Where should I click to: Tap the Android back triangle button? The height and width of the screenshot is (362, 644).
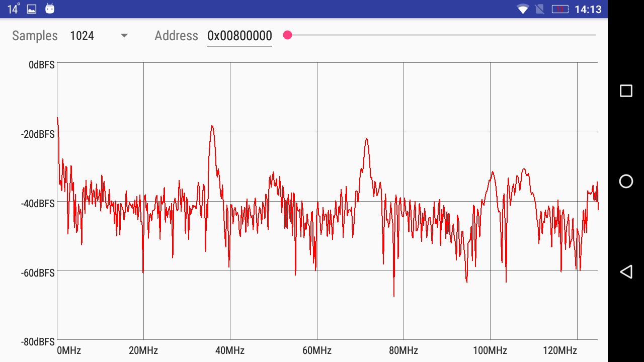click(626, 272)
